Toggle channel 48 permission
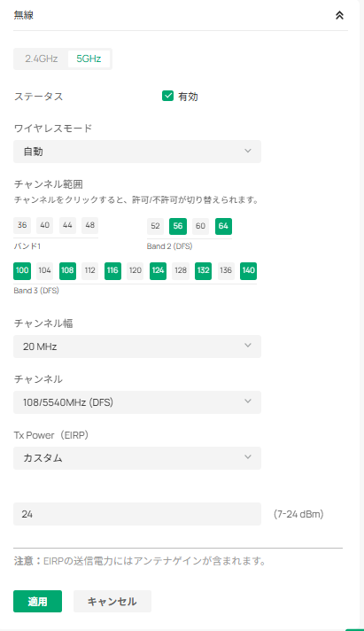The height and width of the screenshot is (631, 364). 89,225
